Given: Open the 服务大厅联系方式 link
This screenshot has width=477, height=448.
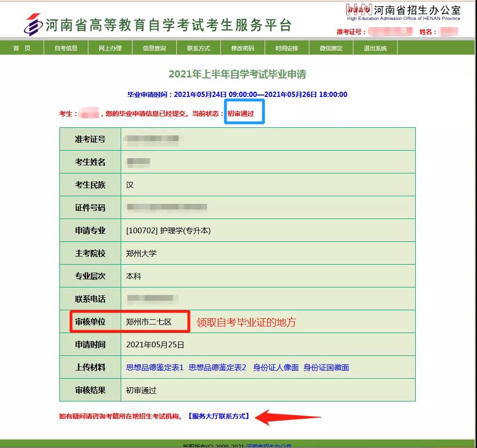Looking at the screenshot, I should [x=219, y=416].
